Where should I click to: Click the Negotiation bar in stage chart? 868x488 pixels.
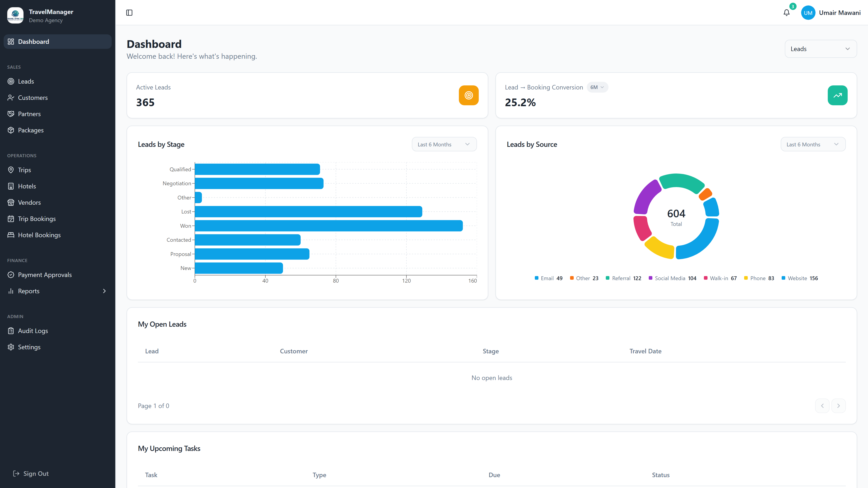pyautogui.click(x=259, y=183)
